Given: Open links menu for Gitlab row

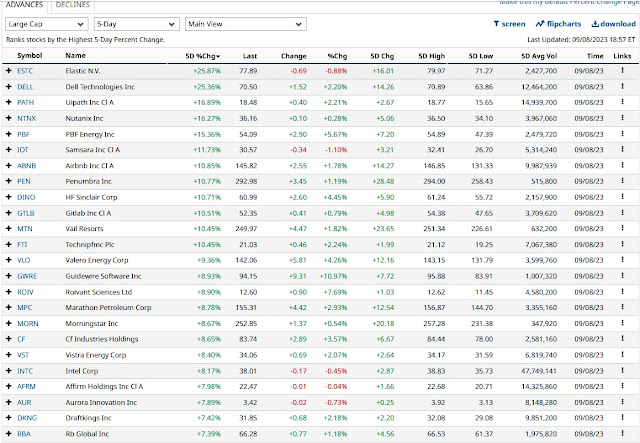Looking at the screenshot, I should click(622, 213).
